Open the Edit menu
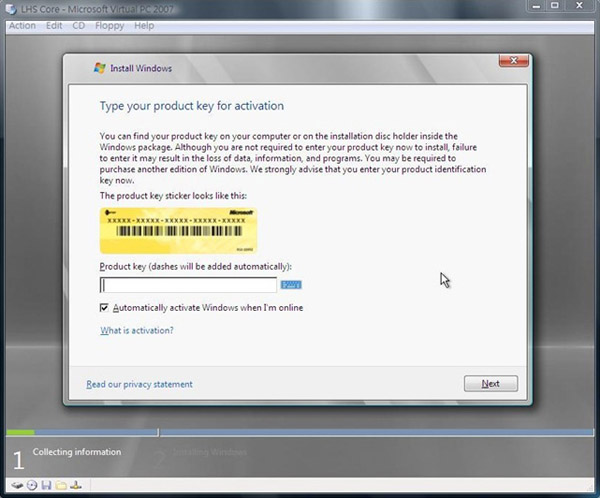This screenshot has height=498, width=600. pyautogui.click(x=53, y=25)
